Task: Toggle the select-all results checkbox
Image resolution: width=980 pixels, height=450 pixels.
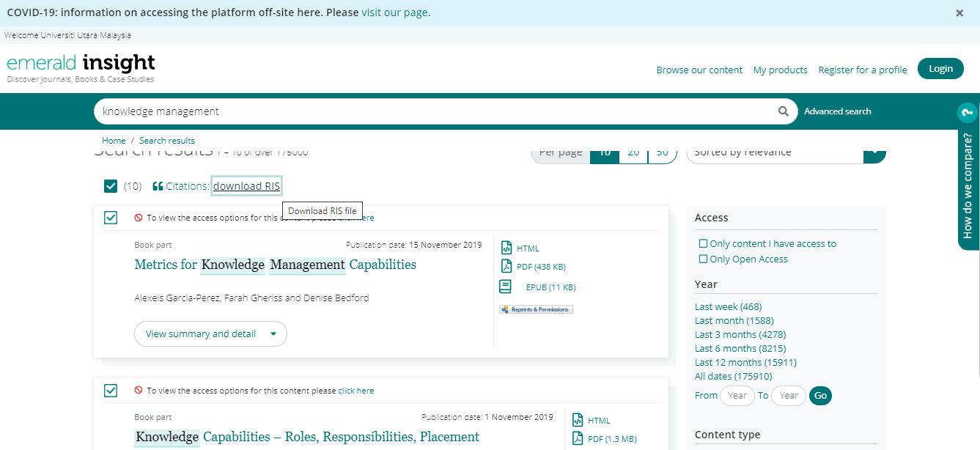Action: [x=111, y=186]
